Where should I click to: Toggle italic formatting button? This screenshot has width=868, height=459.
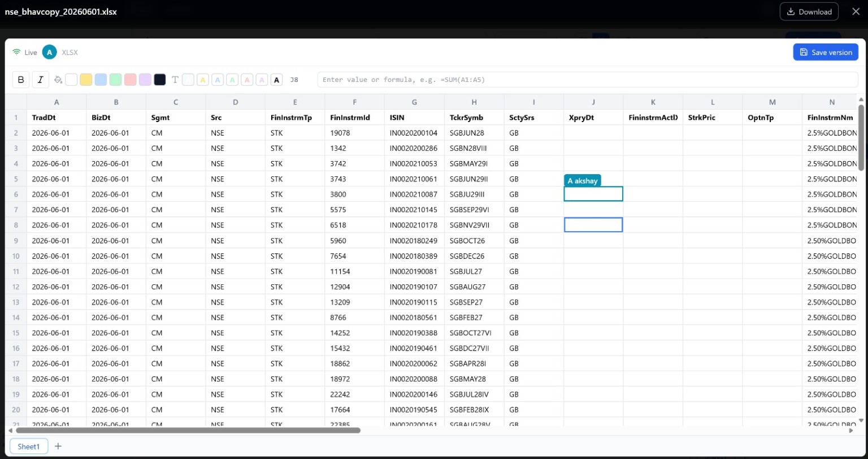pyautogui.click(x=40, y=80)
